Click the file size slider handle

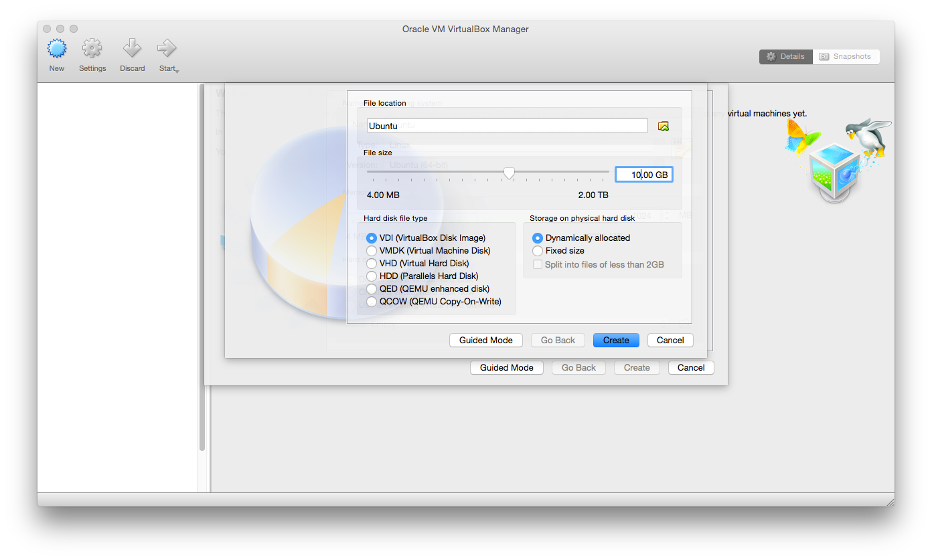click(509, 174)
